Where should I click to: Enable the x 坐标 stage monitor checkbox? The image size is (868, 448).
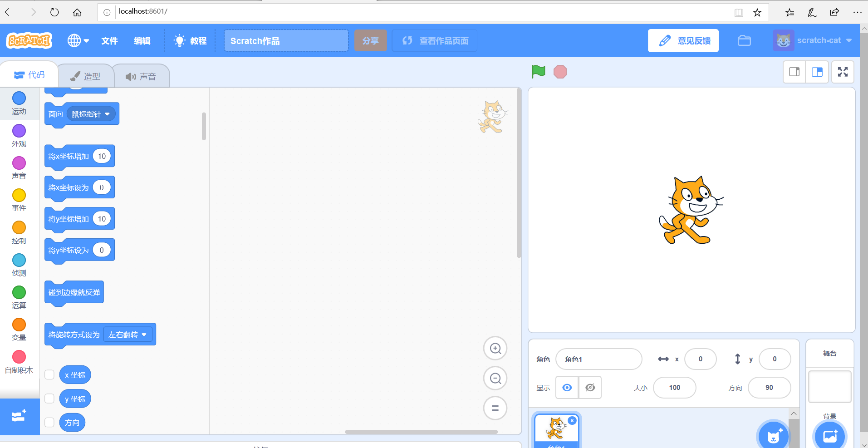click(49, 374)
